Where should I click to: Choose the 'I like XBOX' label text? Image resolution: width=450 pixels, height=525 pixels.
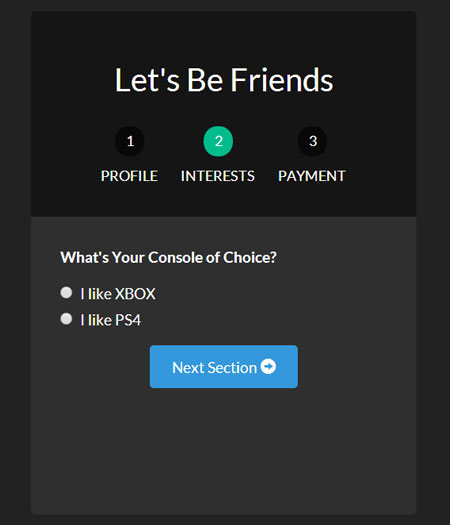118,294
